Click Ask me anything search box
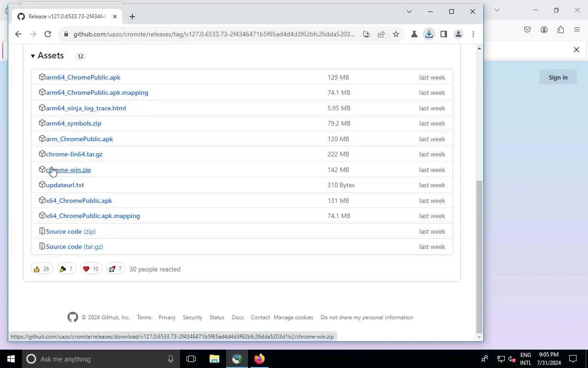 [x=101, y=359]
